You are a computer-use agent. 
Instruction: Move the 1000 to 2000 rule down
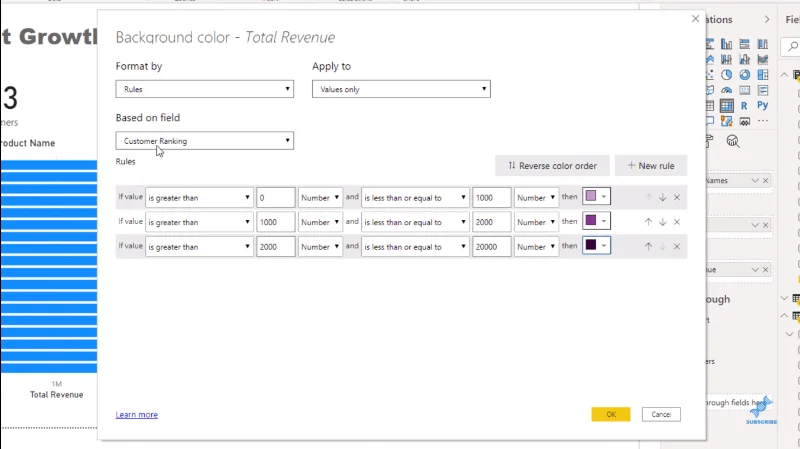(x=662, y=222)
